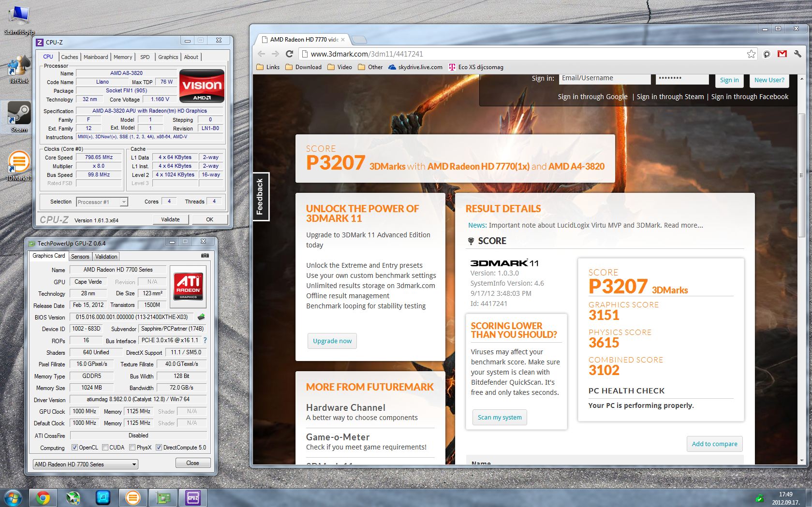Click the BIOS save chip icon in GPU-Z
This screenshot has height=507, width=812.
click(201, 317)
